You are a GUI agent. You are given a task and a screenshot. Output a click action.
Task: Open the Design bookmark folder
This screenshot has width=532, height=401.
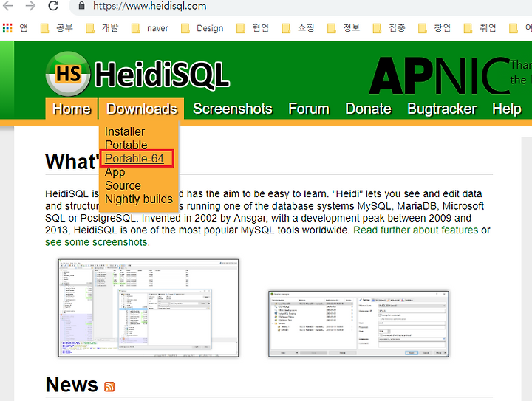pyautogui.click(x=202, y=28)
